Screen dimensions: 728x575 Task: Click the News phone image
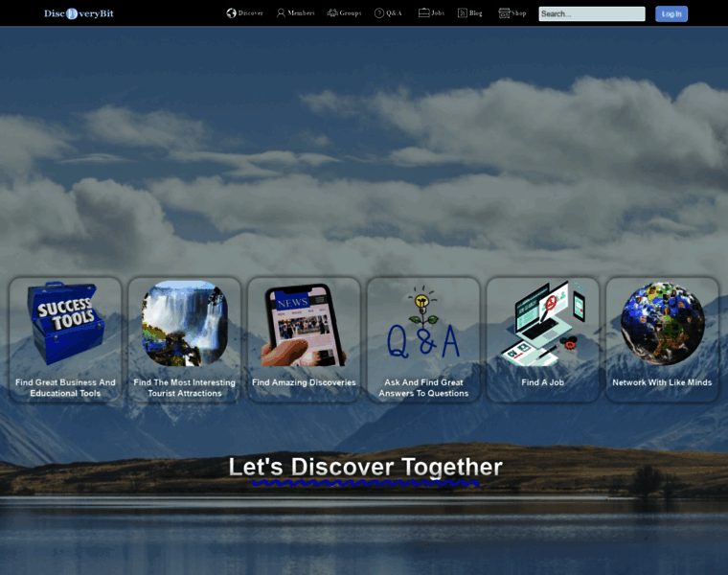[304, 325]
